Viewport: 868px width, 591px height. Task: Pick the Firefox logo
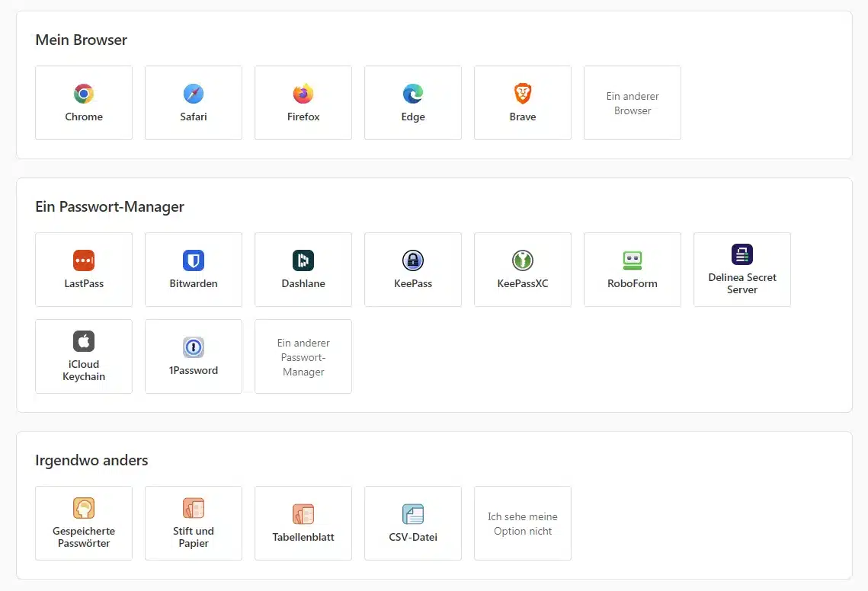click(x=303, y=94)
